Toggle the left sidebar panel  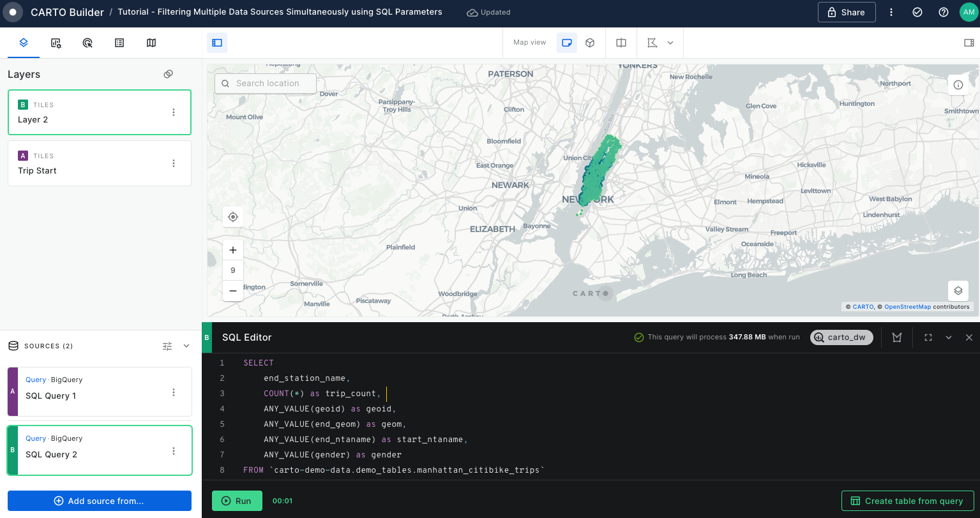[x=217, y=43]
